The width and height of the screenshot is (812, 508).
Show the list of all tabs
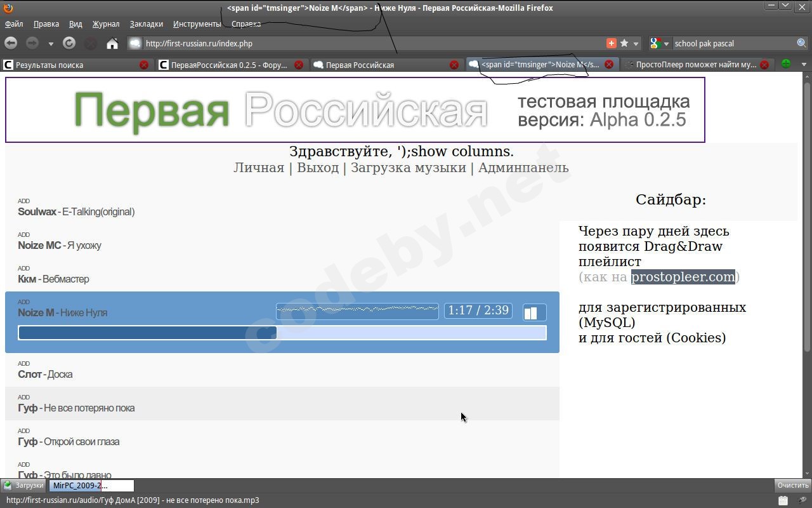pyautogui.click(x=804, y=64)
